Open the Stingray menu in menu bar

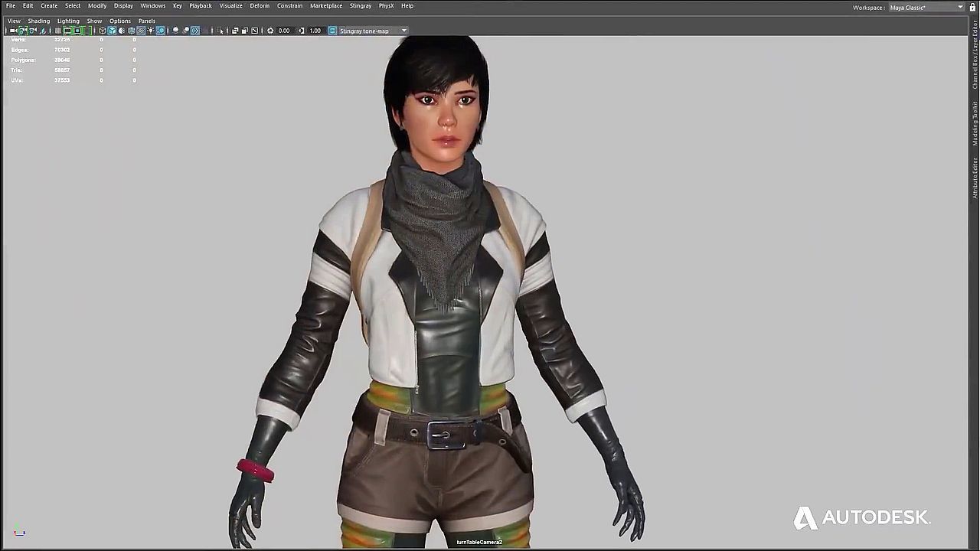click(x=360, y=5)
